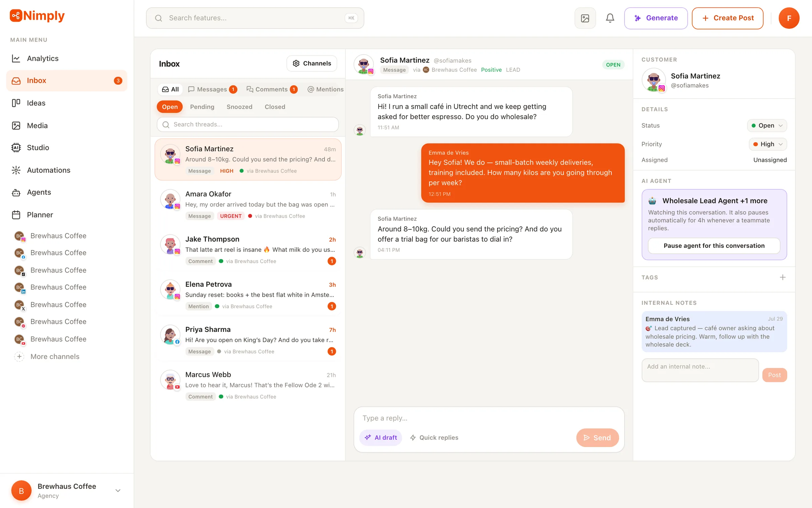Viewport: 812px width, 508px height.
Task: Filter threads by Pending status
Action: tap(202, 107)
